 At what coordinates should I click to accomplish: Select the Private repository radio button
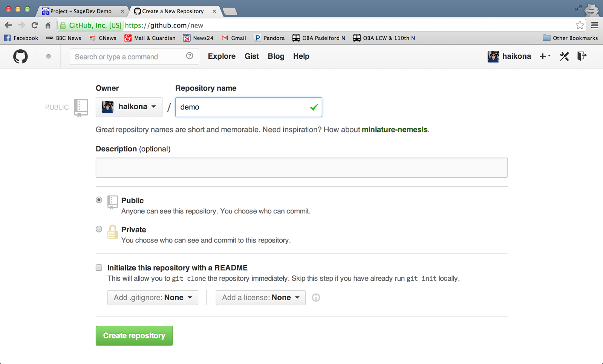click(x=99, y=229)
